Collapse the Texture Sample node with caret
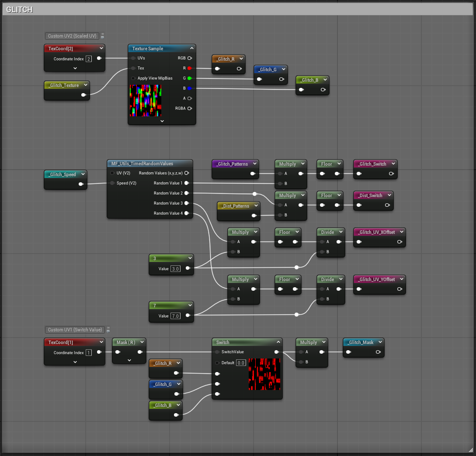This screenshot has height=456, width=476. tap(192, 48)
